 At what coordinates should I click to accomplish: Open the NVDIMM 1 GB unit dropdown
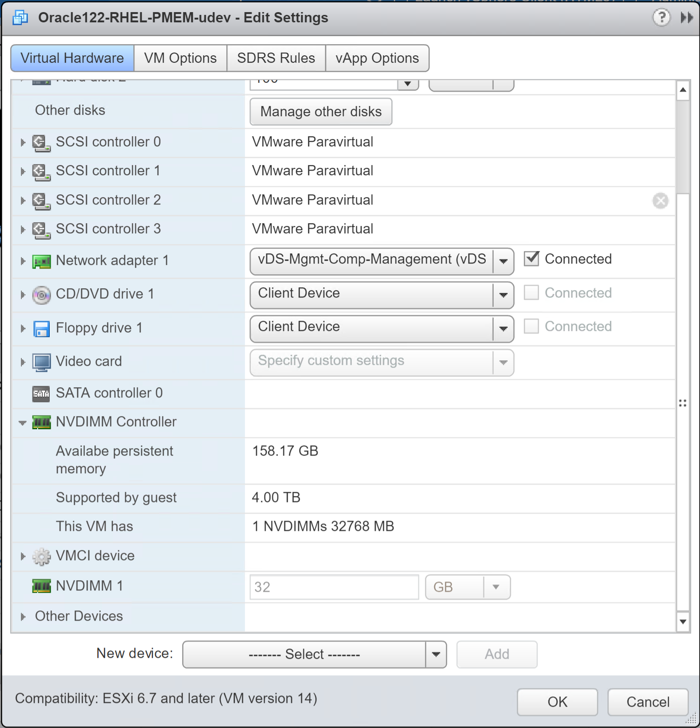(x=468, y=587)
